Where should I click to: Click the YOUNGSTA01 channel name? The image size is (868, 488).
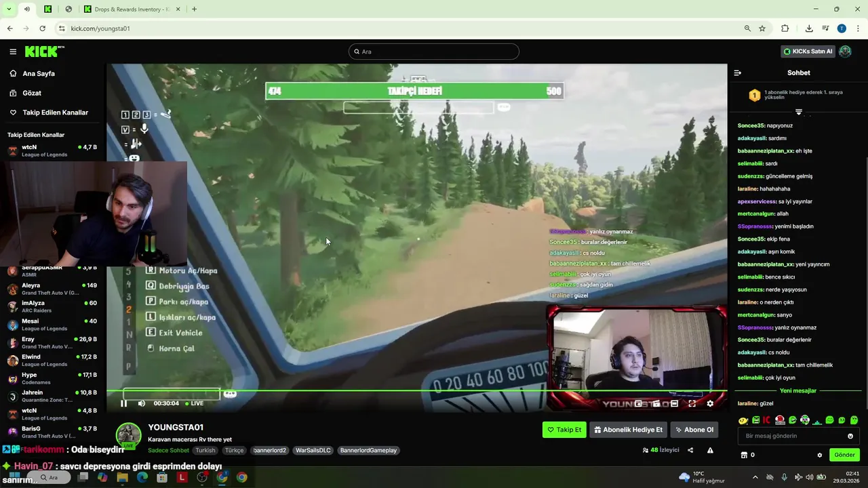coord(176,427)
